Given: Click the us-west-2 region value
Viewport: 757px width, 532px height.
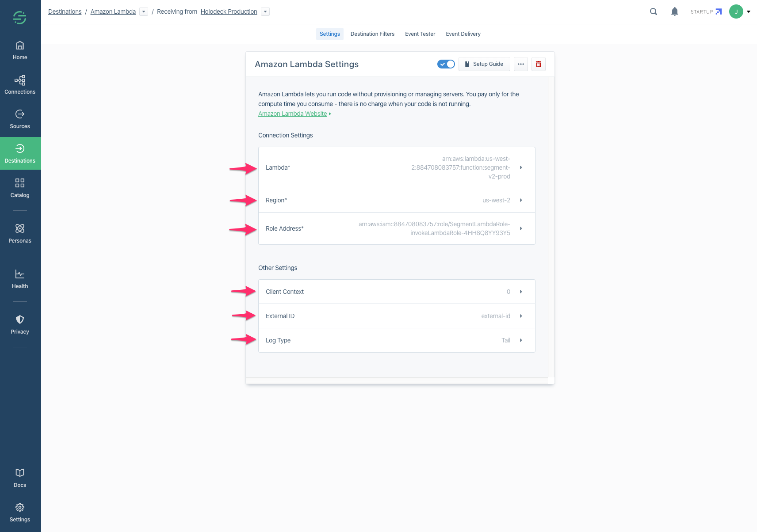Looking at the screenshot, I should click(496, 200).
